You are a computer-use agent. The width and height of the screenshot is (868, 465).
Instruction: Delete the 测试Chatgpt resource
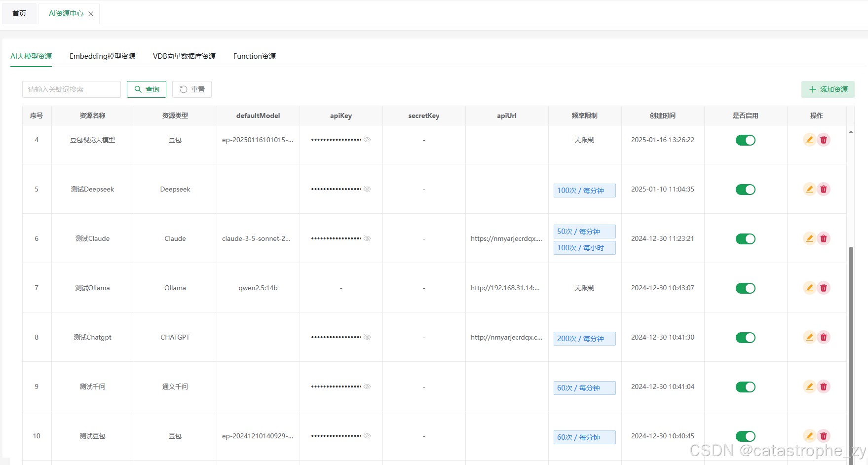click(824, 337)
